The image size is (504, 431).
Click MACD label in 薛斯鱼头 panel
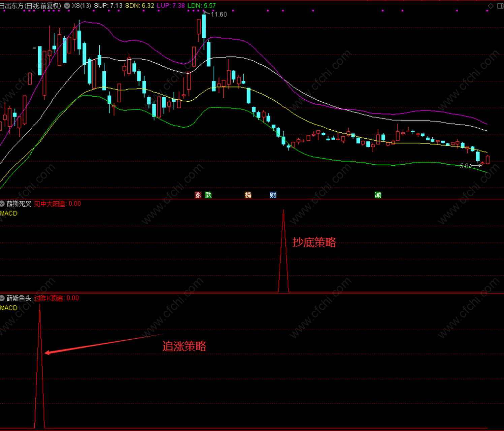point(9,308)
